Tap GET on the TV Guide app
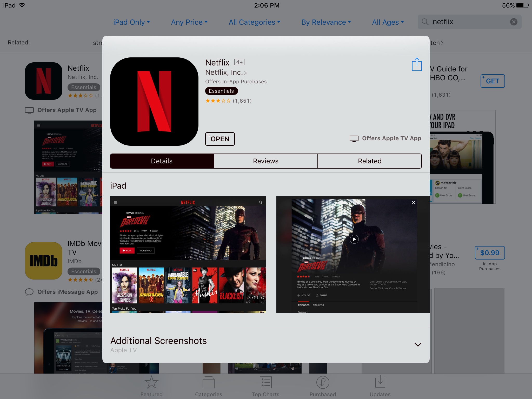532x399 pixels. [492, 81]
